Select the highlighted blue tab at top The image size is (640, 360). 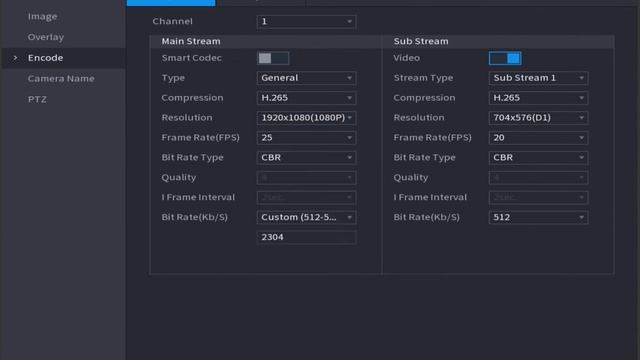[171, 3]
